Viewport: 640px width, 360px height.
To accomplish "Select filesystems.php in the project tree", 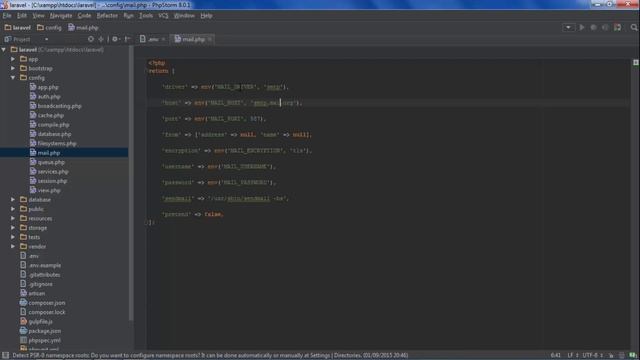I will tap(57, 144).
